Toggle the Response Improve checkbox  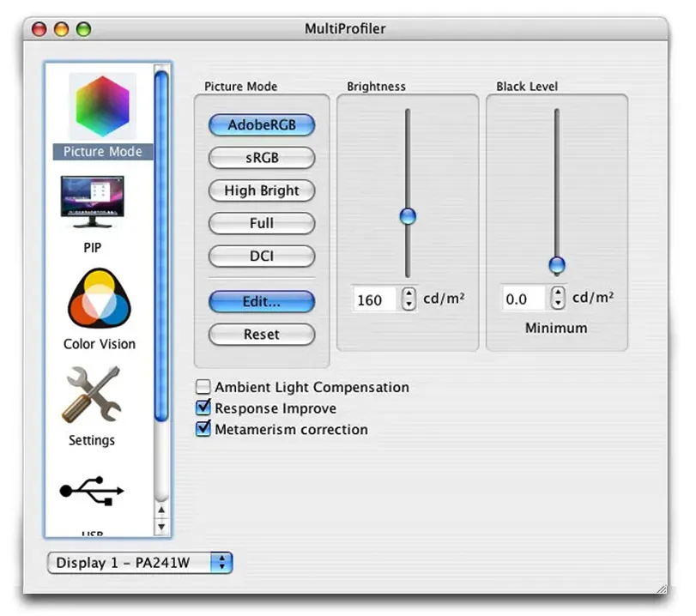click(x=203, y=408)
